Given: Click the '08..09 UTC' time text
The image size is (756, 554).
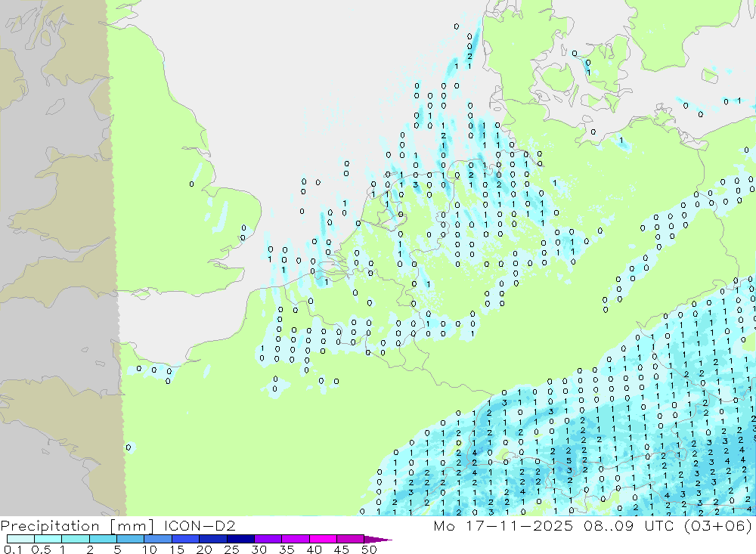Looking at the screenshot, I should pos(627,525).
